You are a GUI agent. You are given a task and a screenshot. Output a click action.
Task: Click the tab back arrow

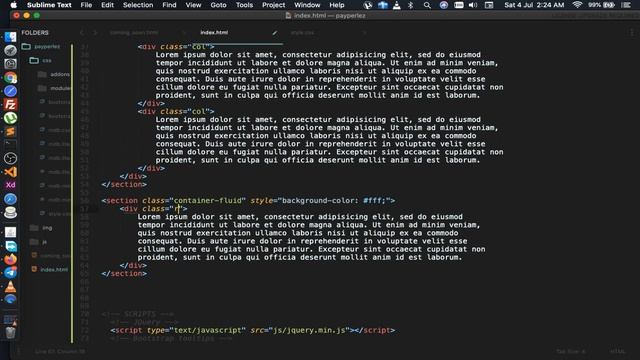pyautogui.click(x=82, y=33)
